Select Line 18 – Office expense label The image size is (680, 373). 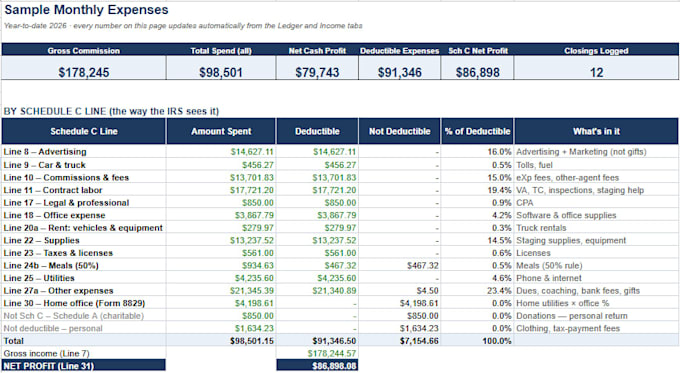click(x=54, y=215)
